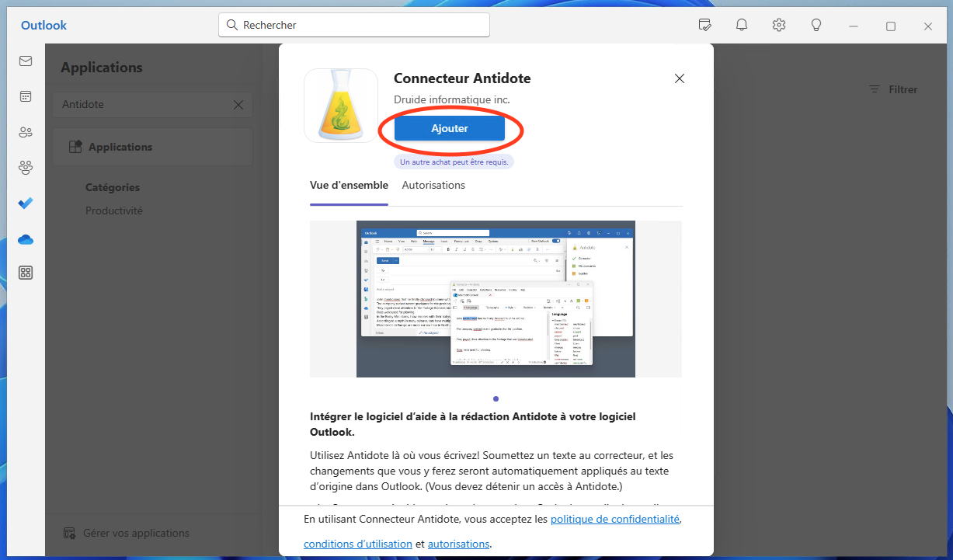This screenshot has width=953, height=560.
Task: Open notifications bell in title bar
Action: pyautogui.click(x=742, y=25)
